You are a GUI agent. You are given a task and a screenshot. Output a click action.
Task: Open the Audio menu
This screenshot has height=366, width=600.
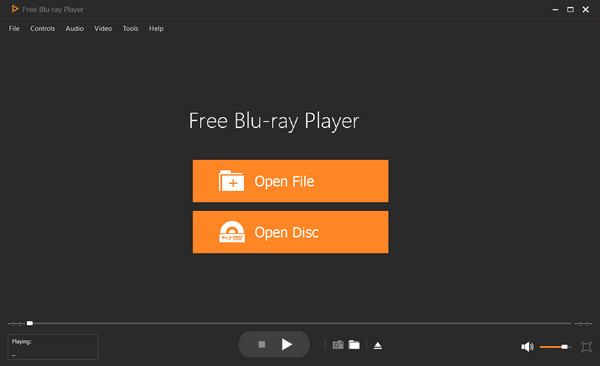pos(74,29)
